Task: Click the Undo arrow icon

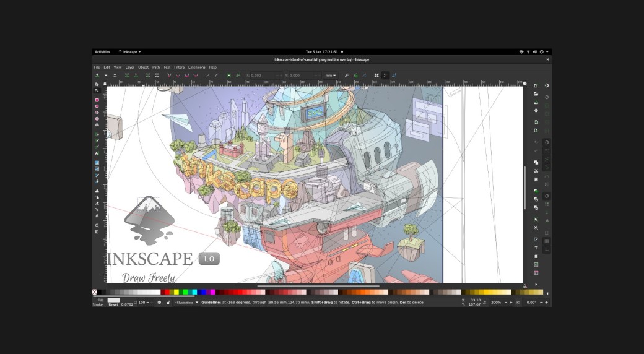Action: point(536,142)
